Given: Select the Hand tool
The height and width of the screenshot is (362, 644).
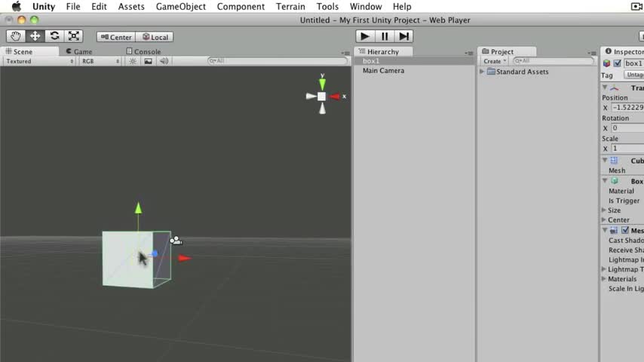Looking at the screenshot, I should [16, 36].
